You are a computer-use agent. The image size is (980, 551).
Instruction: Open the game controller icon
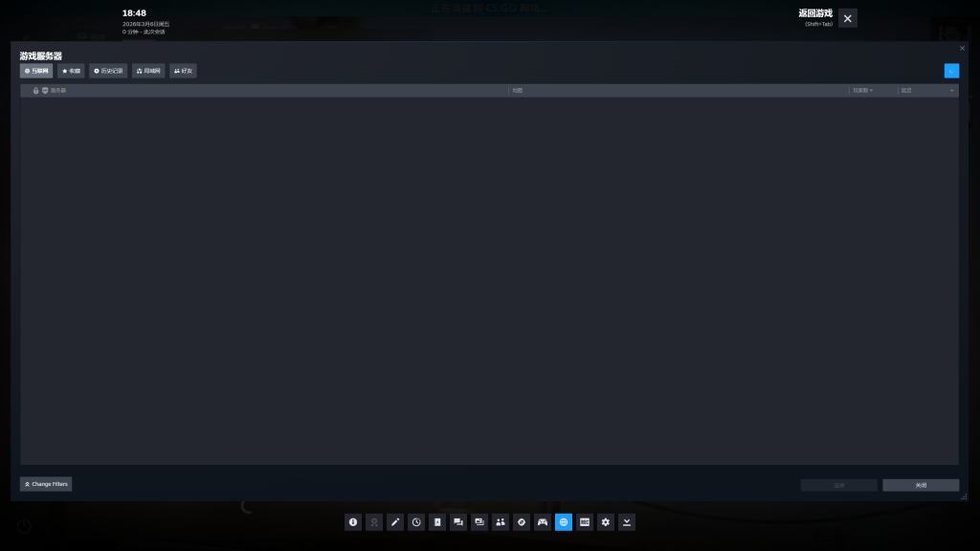click(x=543, y=522)
